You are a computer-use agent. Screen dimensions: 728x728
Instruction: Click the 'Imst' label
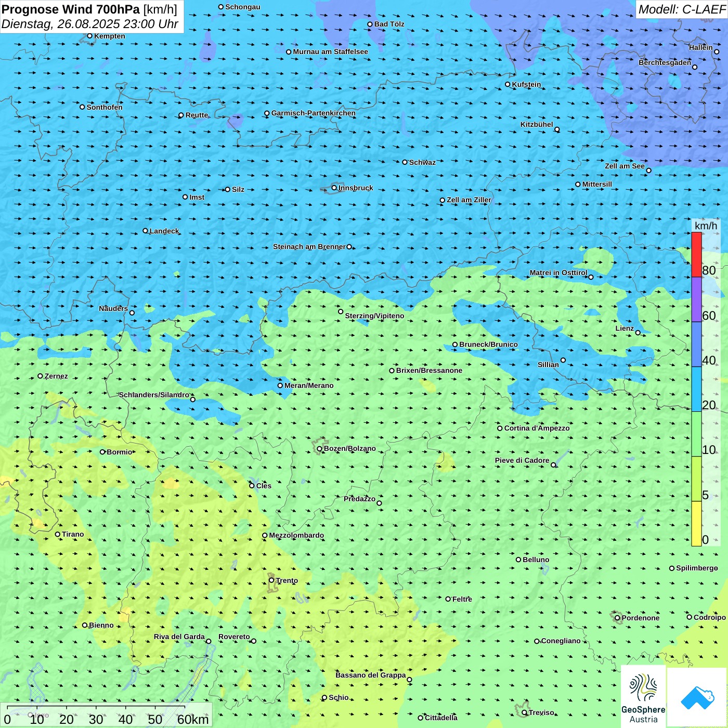pyautogui.click(x=197, y=197)
